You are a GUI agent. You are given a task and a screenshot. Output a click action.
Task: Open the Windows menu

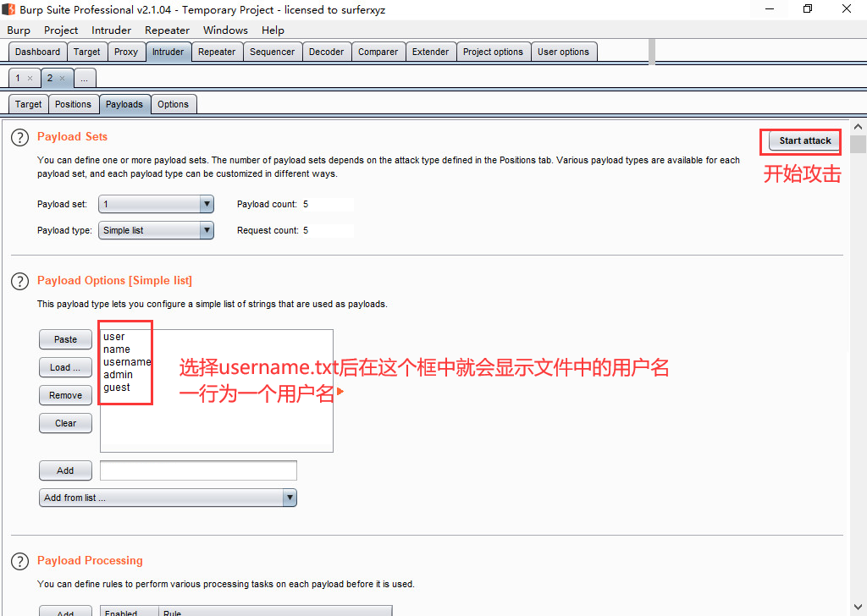click(225, 30)
